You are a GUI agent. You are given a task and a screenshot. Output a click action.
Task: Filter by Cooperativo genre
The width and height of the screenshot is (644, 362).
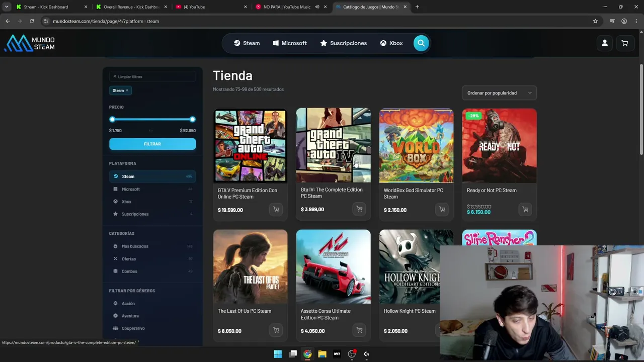(x=152, y=328)
